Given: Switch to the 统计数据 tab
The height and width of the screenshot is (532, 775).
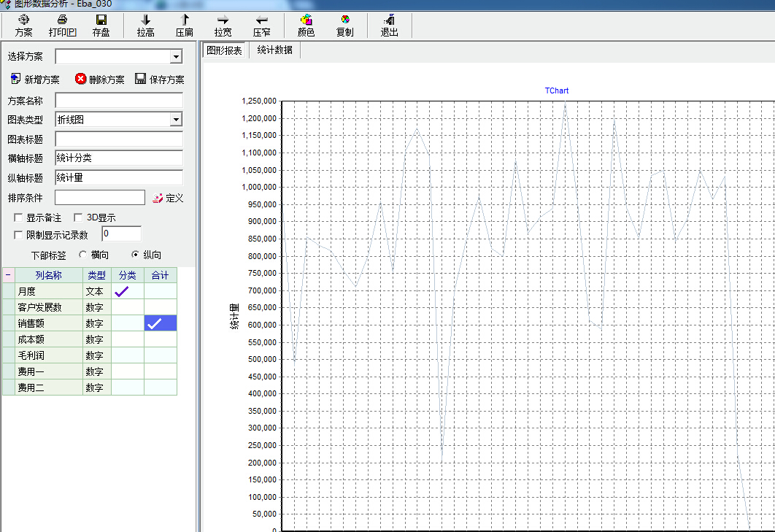Looking at the screenshot, I should (274, 50).
